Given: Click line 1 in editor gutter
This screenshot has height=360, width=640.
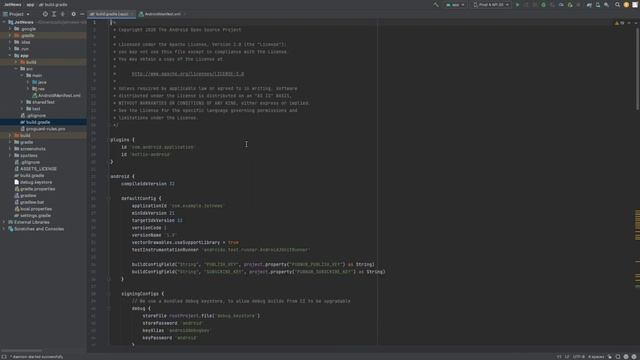Looking at the screenshot, I should pyautogui.click(x=94, y=22).
